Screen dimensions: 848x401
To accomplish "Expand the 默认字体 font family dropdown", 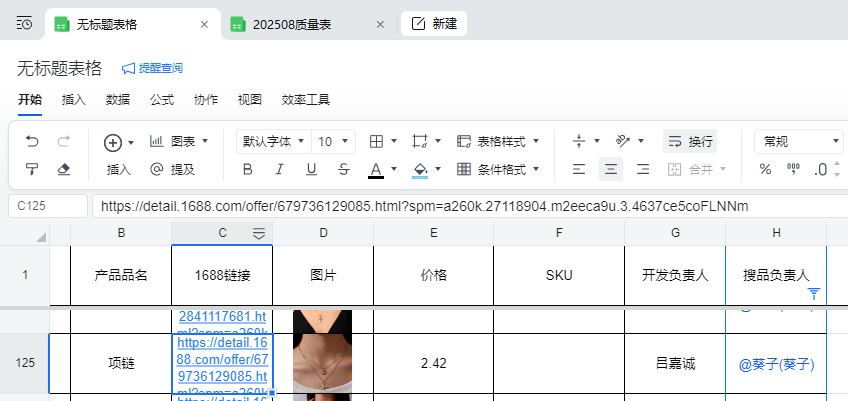I will (272, 141).
